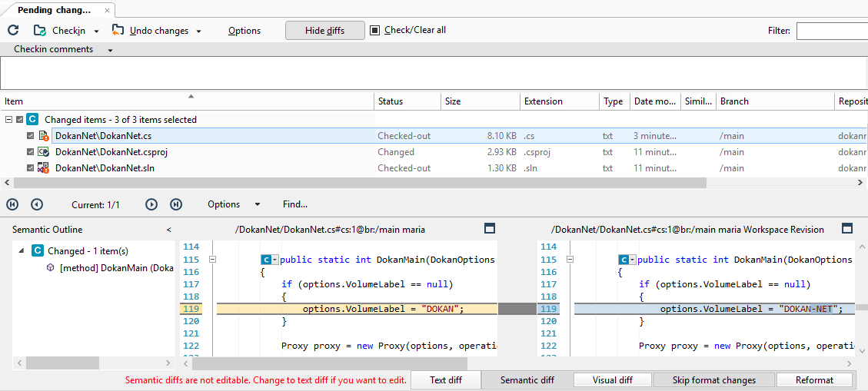Toggle the Check/Clear all checkbox

[x=374, y=31]
